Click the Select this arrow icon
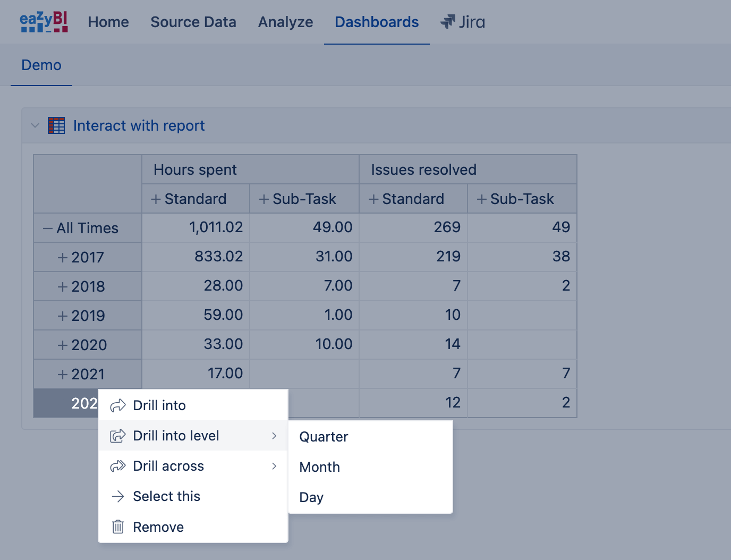 118,496
